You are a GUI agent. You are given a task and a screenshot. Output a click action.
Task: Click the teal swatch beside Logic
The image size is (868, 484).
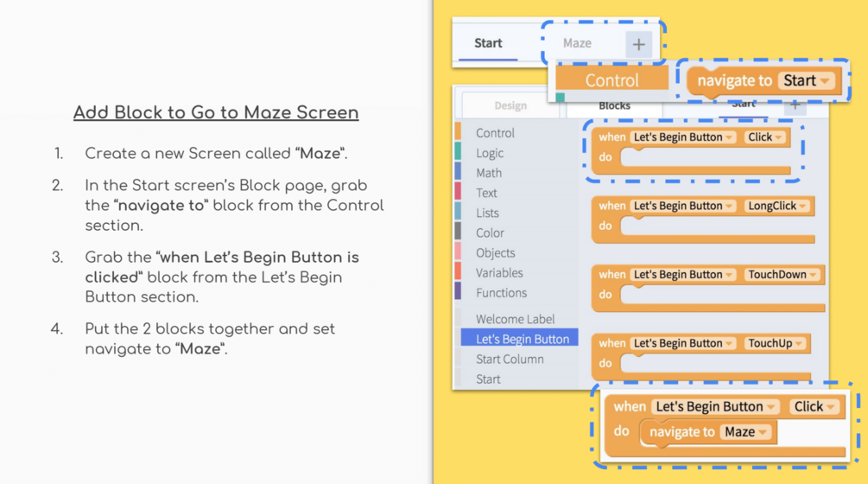click(458, 151)
